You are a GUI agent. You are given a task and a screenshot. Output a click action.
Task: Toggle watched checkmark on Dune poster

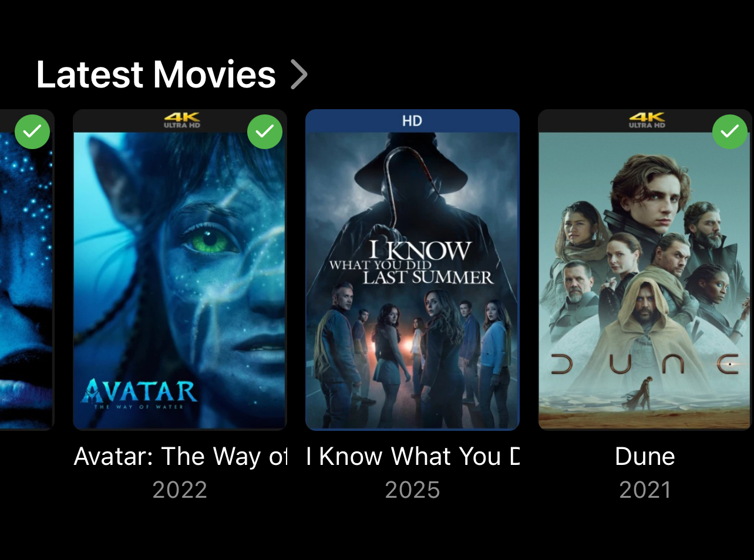click(730, 131)
